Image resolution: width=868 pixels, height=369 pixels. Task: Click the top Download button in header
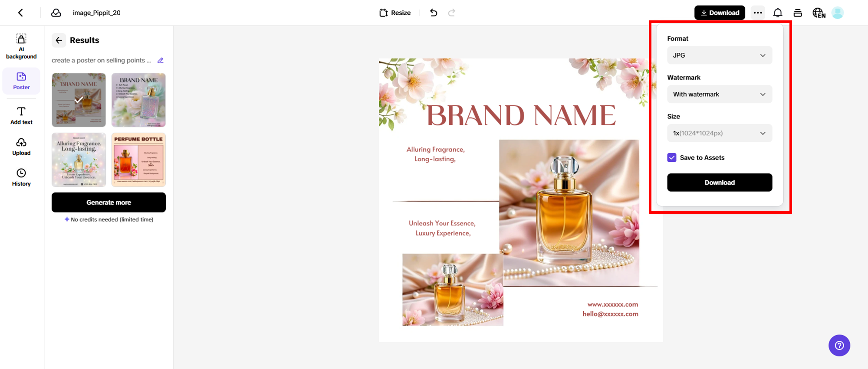720,13
